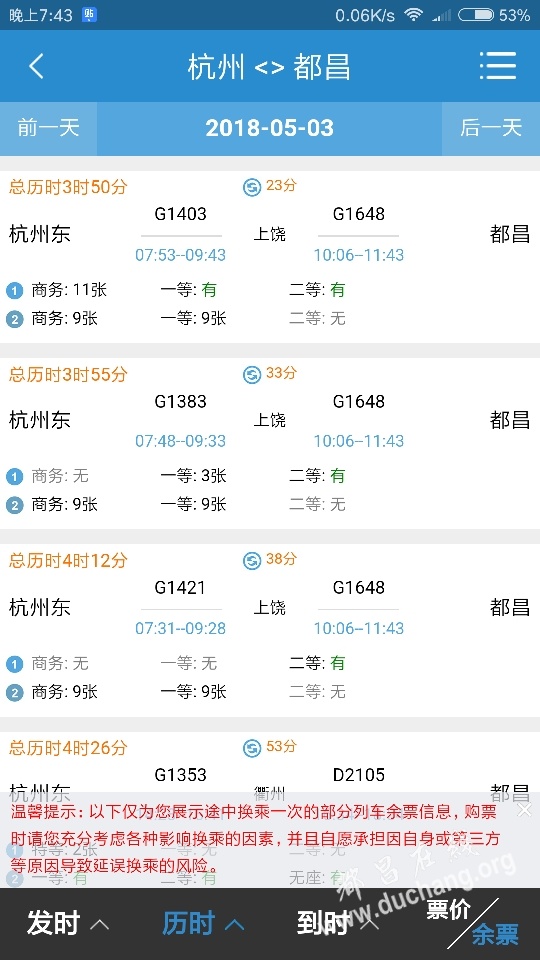Tap the 38分 transfer icon

252,561
